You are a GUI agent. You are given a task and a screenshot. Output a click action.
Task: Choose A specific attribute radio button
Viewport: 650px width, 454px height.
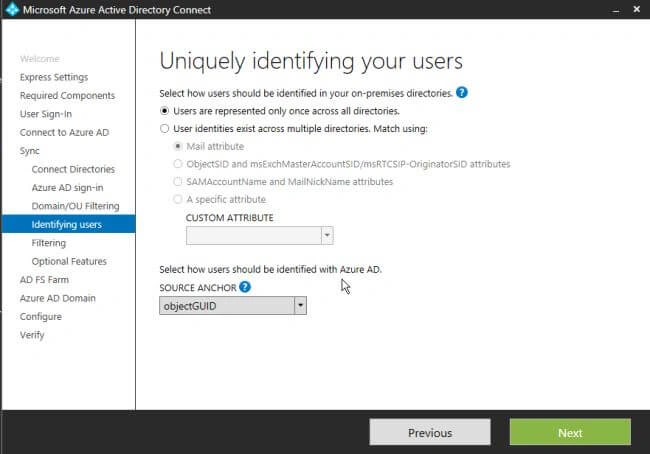point(178,199)
